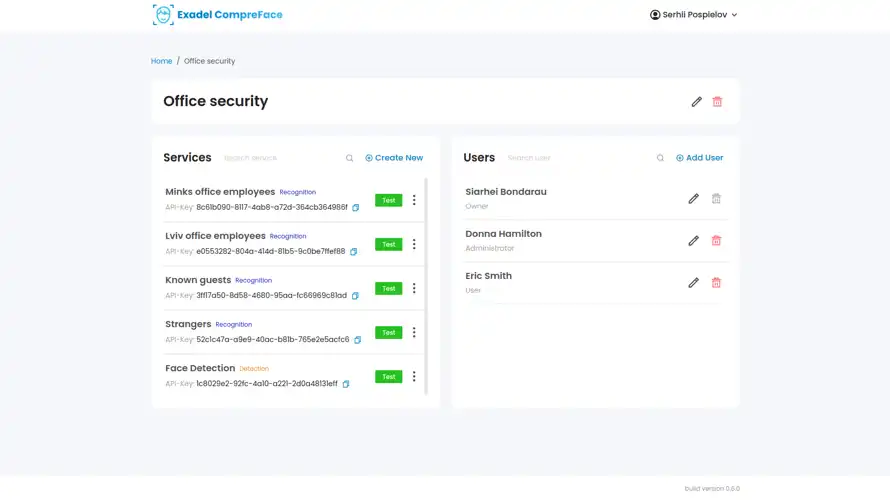Open Serhii Pospielov account dropdown
890x500 pixels.
[x=694, y=15]
